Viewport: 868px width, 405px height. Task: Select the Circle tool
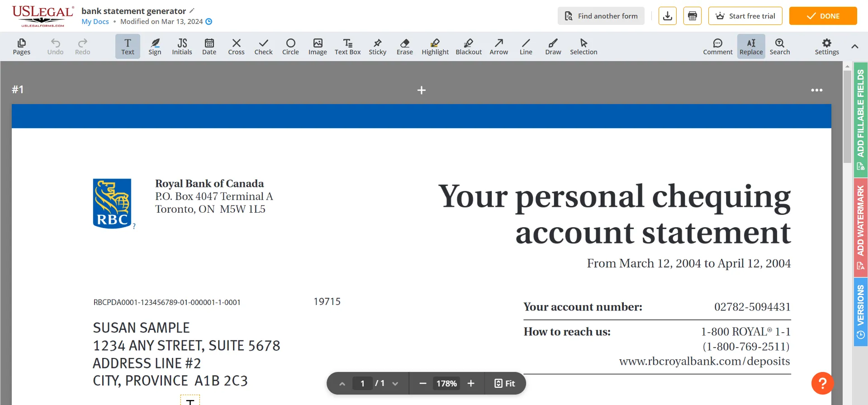pos(290,47)
